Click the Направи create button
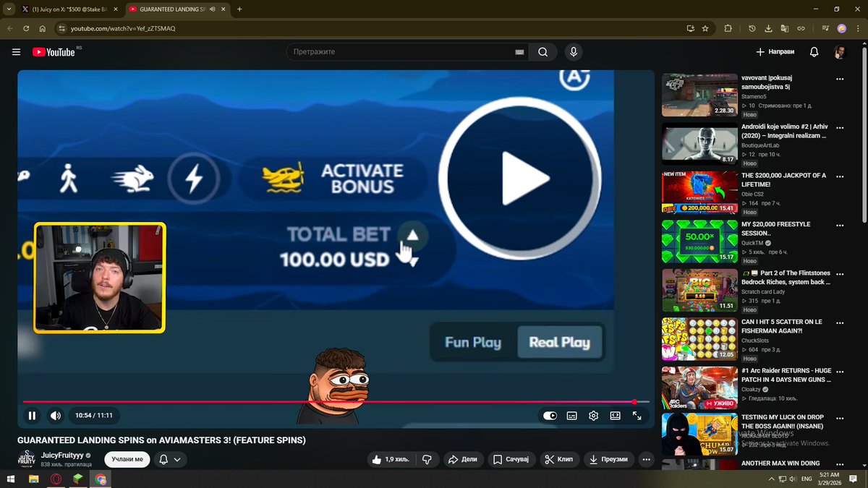 point(775,52)
